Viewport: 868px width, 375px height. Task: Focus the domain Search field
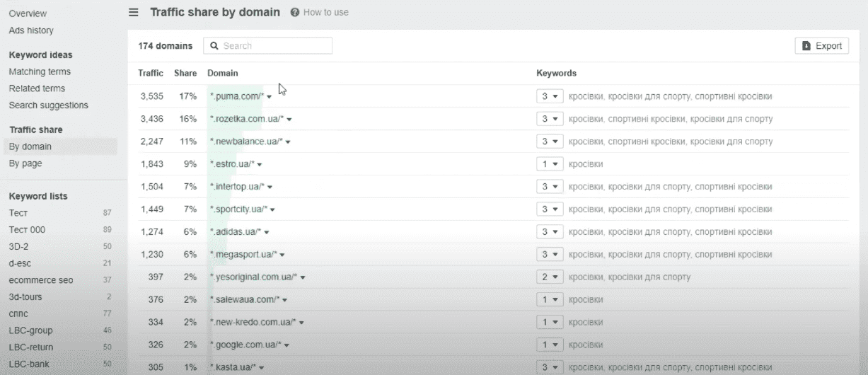pos(267,46)
